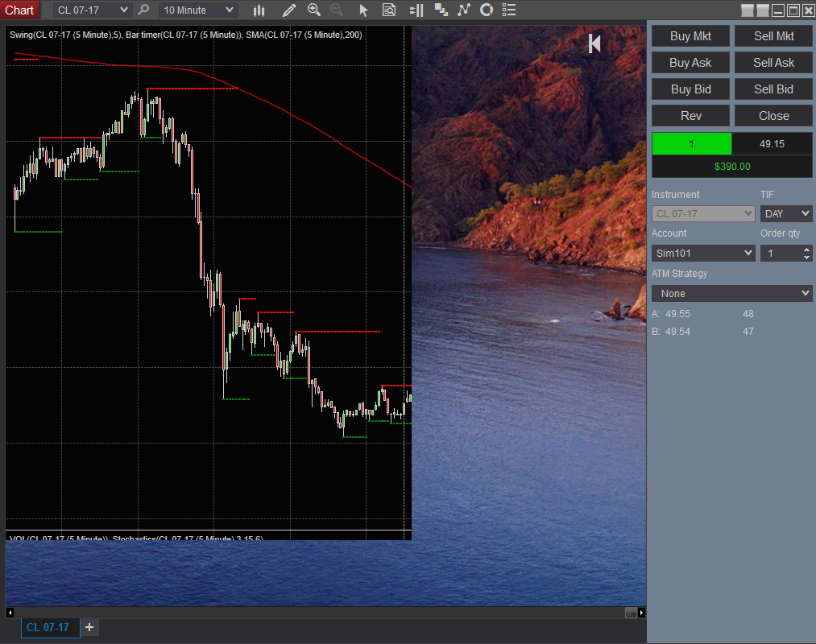
Task: Click the ask size 48
Action: pyautogui.click(x=748, y=314)
